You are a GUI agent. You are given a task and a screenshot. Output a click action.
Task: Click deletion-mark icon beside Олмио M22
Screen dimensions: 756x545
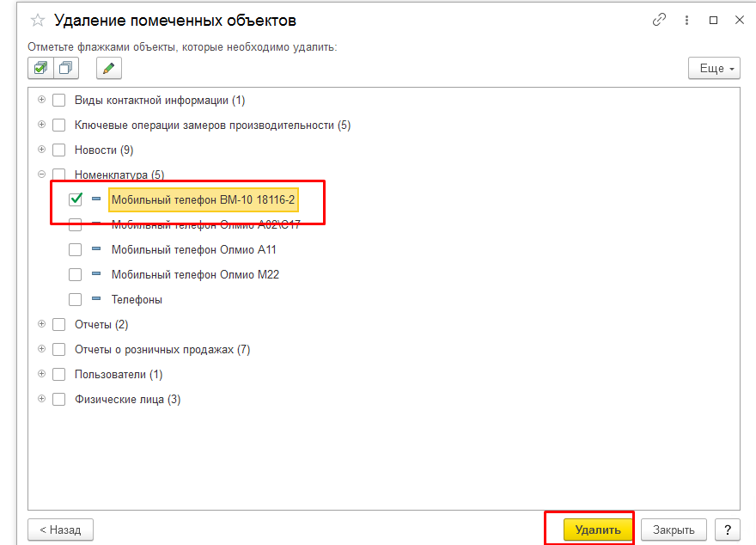96,274
